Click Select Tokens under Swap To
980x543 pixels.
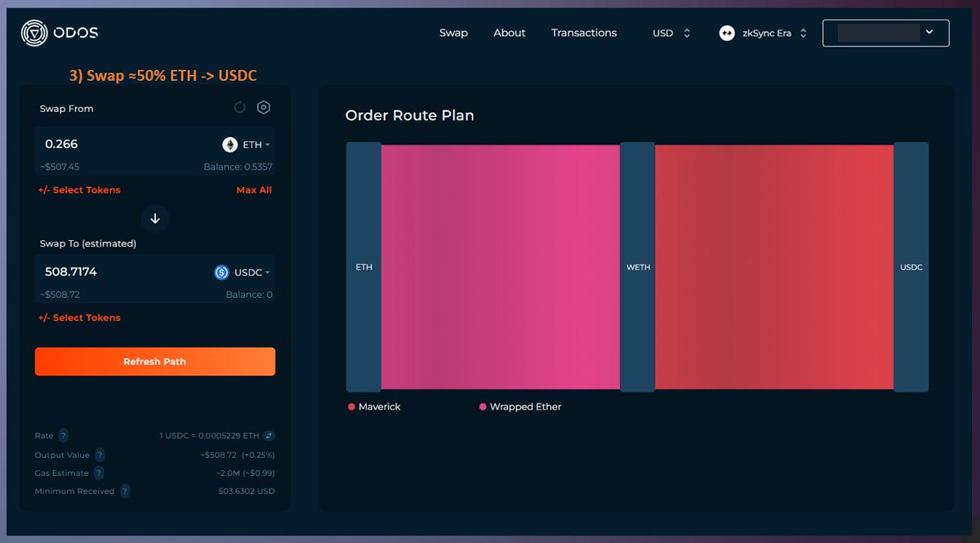[x=79, y=318]
